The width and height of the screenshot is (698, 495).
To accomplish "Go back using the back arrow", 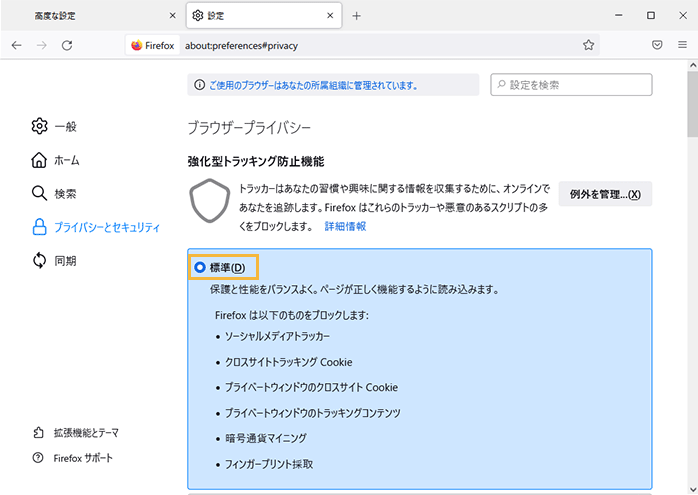I will [17, 45].
